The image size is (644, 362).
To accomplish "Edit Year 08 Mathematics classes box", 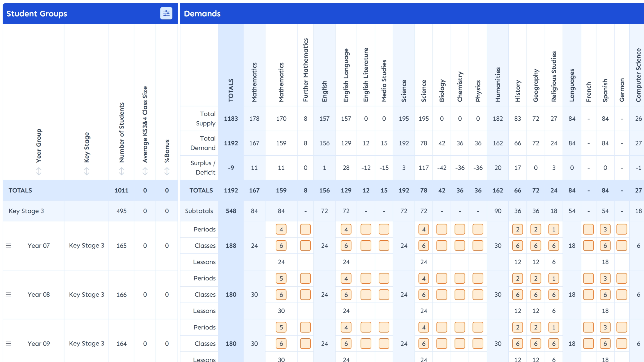I will 281,294.
